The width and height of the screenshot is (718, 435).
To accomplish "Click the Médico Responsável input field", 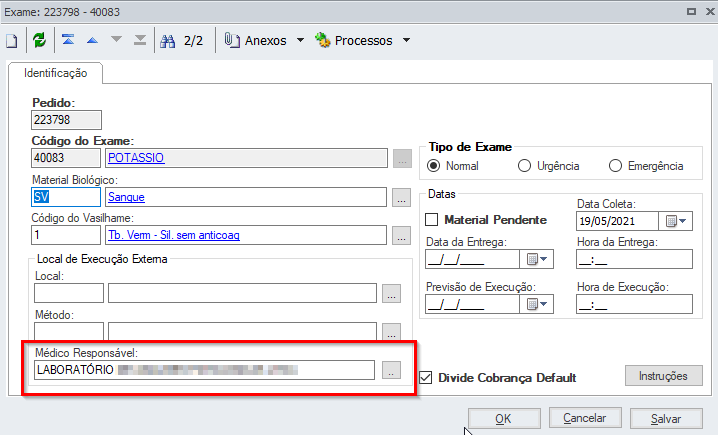I will 204,370.
